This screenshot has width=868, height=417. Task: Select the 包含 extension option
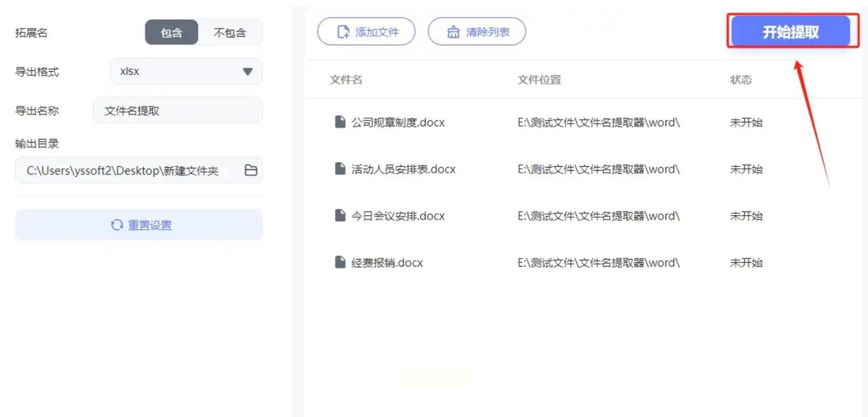tap(172, 32)
